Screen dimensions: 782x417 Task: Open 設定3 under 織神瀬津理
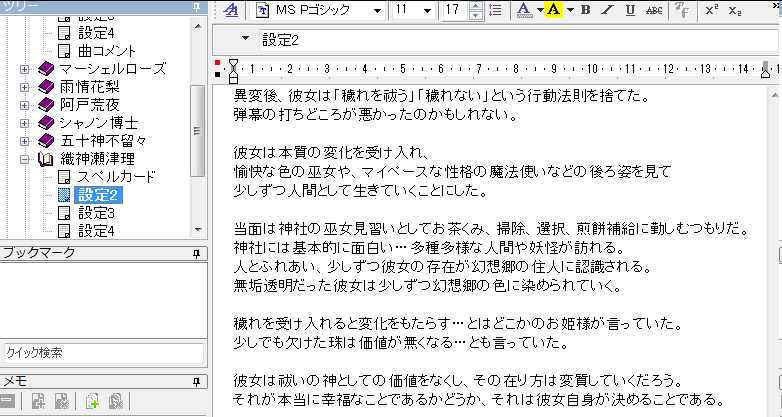[x=97, y=213]
